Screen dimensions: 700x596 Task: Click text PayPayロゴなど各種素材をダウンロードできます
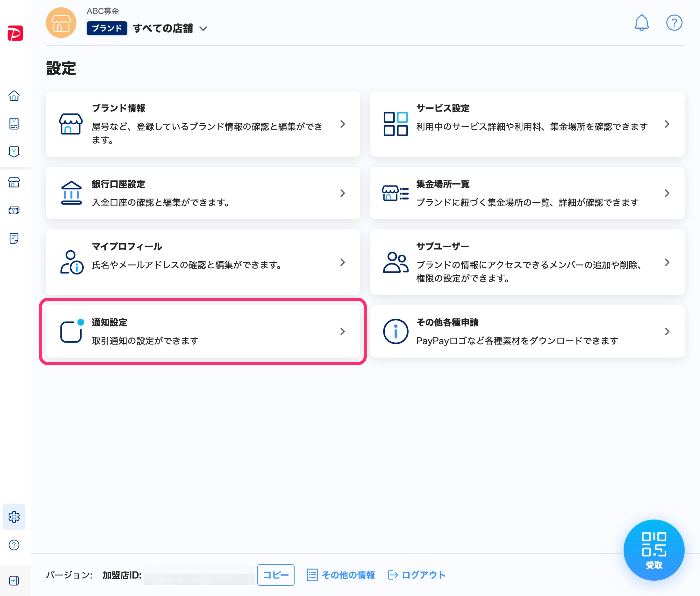click(517, 341)
